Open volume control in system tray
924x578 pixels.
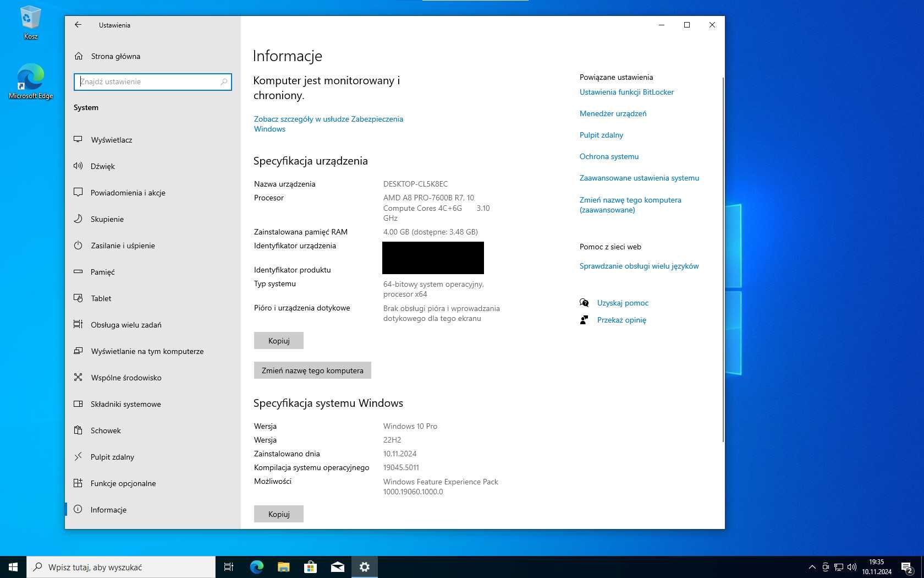[852, 567]
